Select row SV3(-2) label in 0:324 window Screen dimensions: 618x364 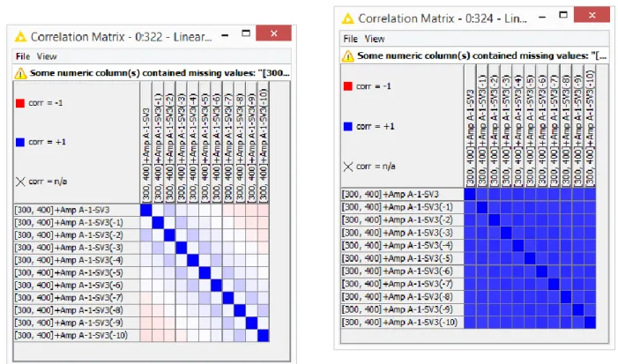tap(402, 219)
